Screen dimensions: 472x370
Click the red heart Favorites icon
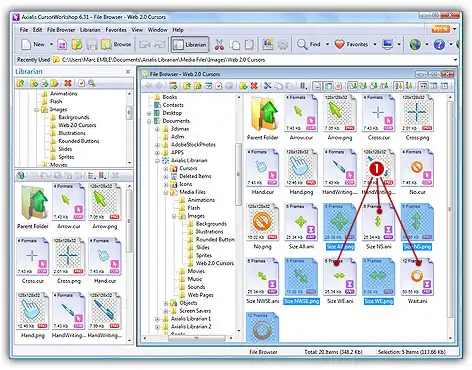tap(339, 44)
